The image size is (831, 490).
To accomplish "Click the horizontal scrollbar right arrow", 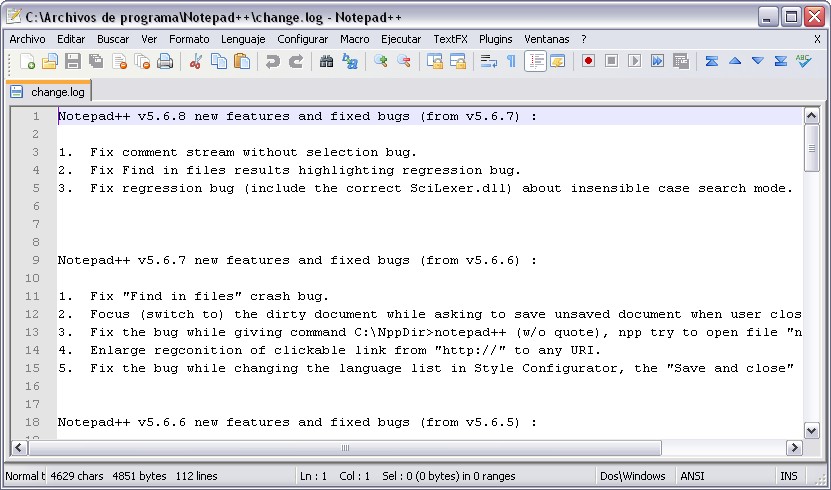I will pos(794,448).
